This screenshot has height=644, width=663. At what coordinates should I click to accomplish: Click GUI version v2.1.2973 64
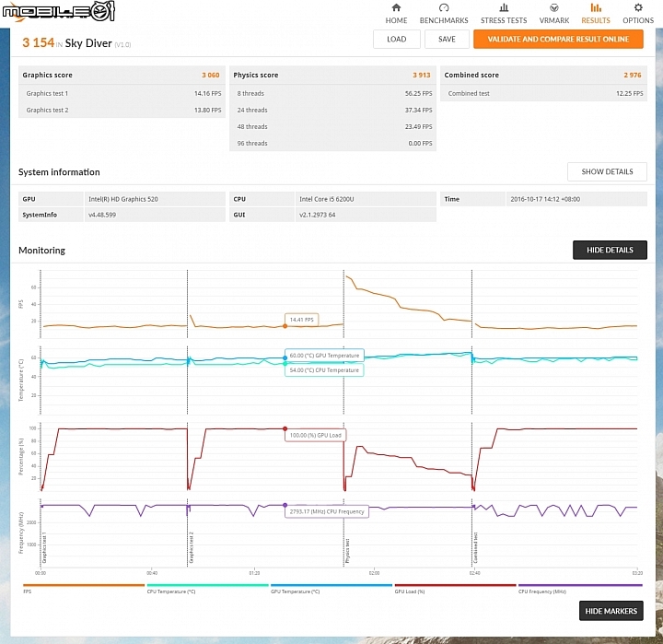(x=317, y=215)
